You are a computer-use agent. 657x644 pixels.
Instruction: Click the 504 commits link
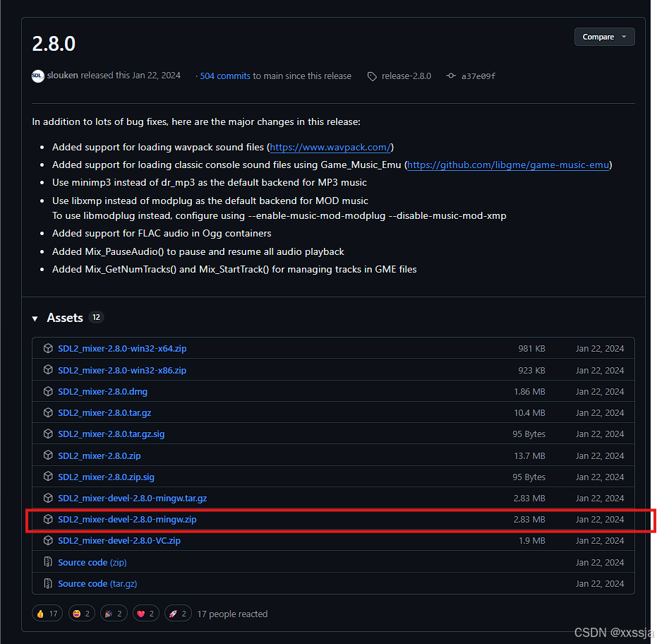(x=224, y=76)
